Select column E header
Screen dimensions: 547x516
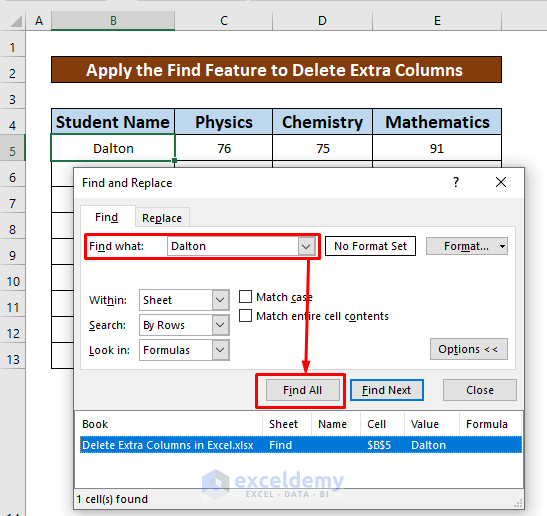pyautogui.click(x=437, y=21)
